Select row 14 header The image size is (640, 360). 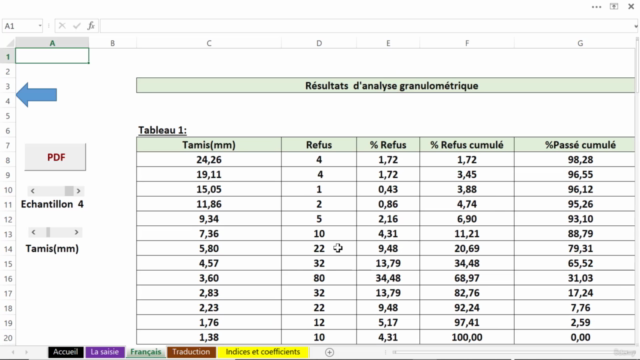8,249
